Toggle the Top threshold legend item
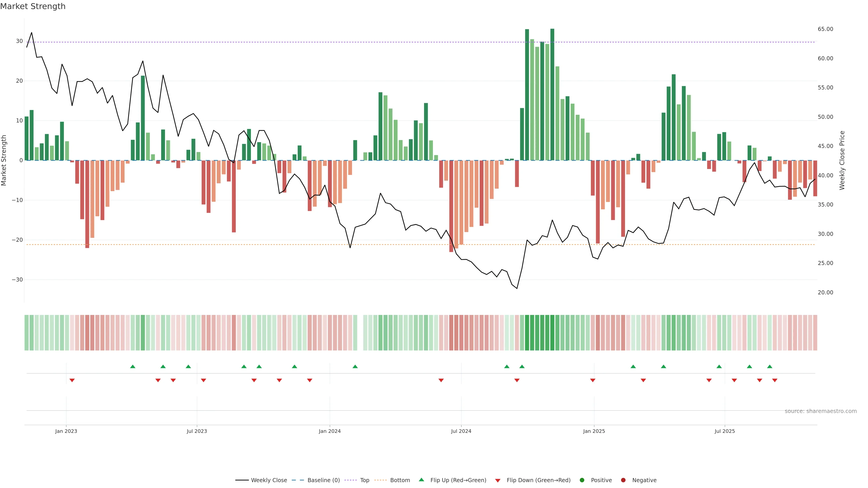This screenshot has height=488, width=868. pos(364,480)
